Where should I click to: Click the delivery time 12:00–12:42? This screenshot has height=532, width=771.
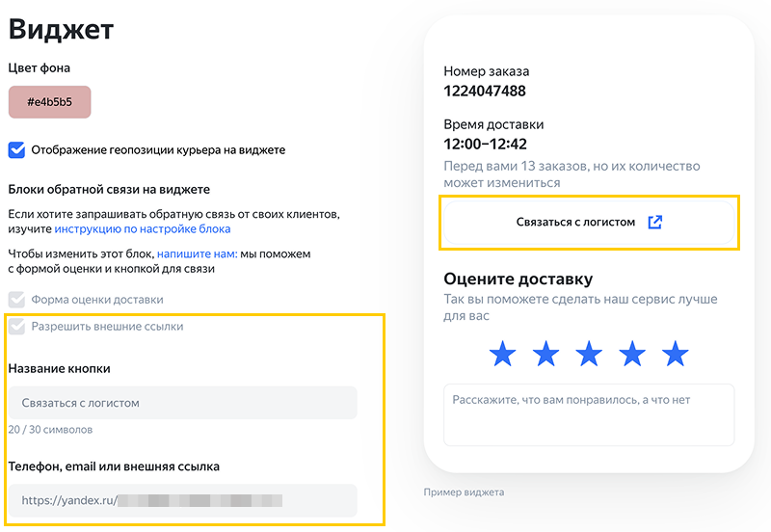tap(485, 145)
